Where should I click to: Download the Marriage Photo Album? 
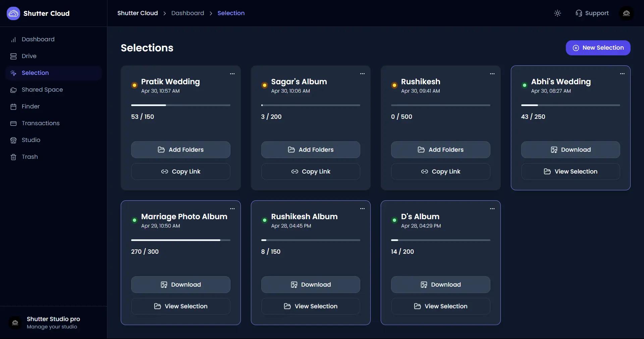(x=180, y=285)
